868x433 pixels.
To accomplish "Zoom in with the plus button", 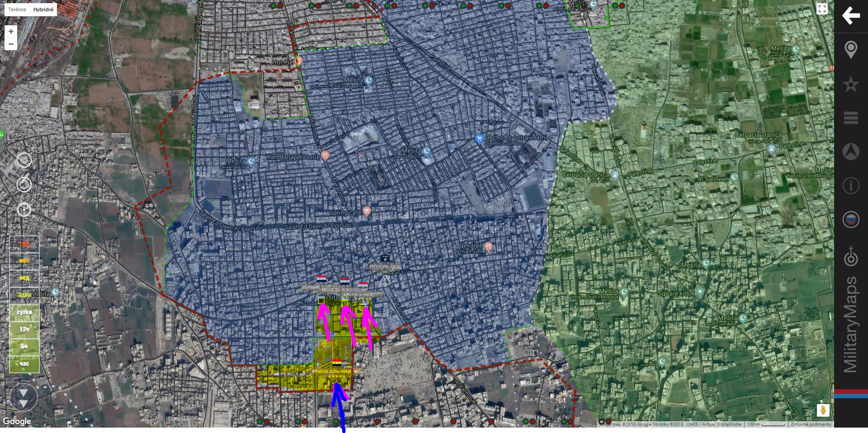I will point(11,32).
